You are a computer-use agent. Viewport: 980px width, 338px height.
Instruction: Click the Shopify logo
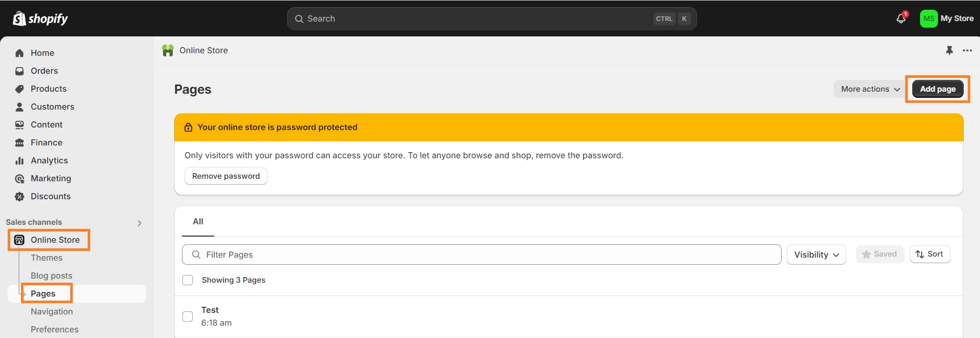(x=40, y=19)
